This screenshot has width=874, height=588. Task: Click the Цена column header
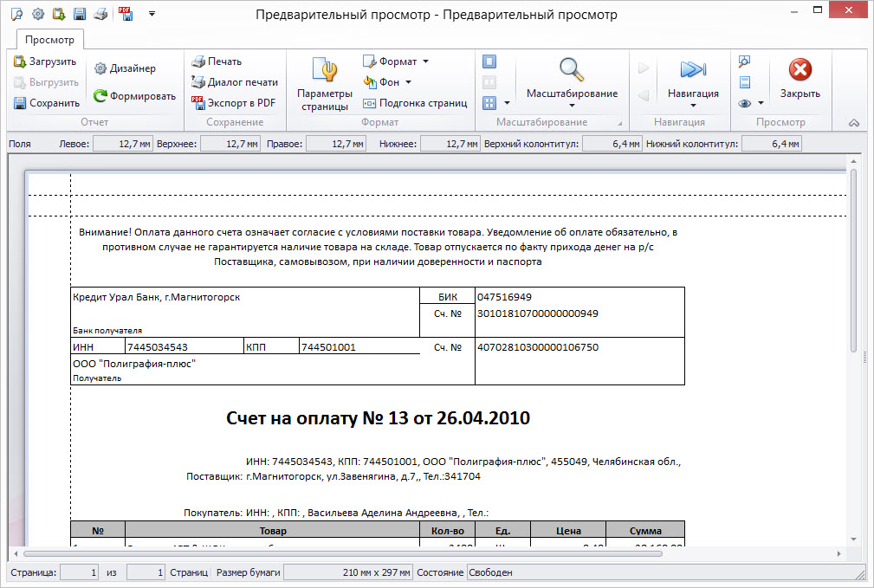568,531
